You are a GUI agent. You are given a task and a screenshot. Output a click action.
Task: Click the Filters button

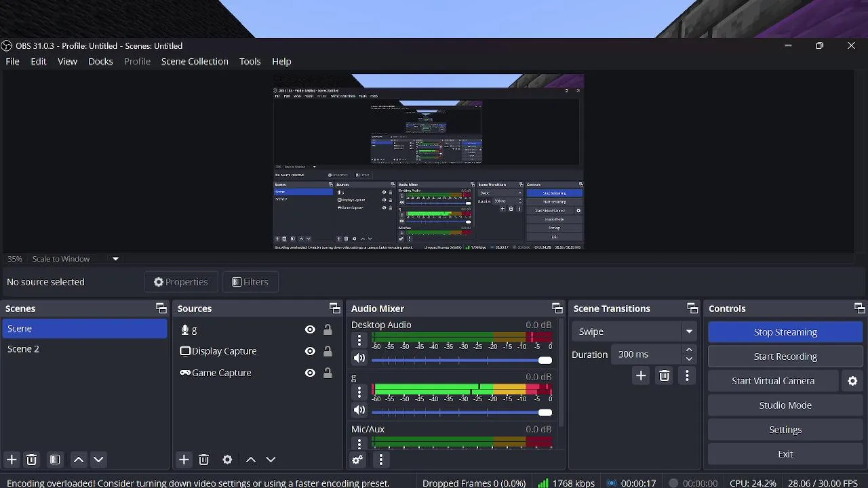250,282
